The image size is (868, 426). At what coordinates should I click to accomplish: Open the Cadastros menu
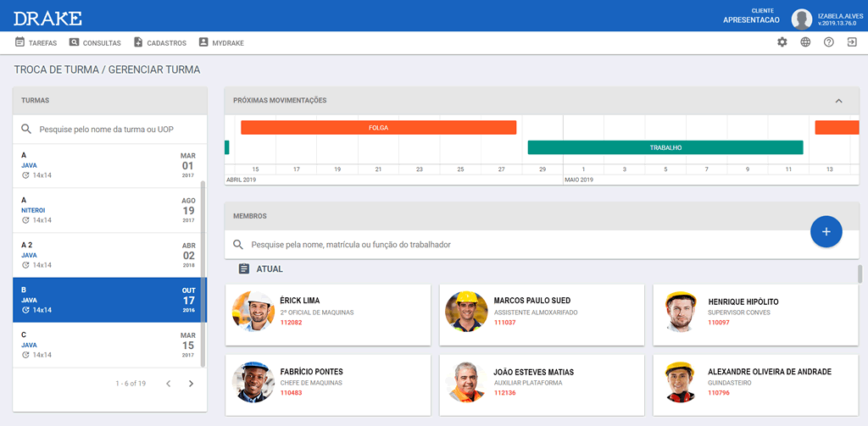[160, 42]
